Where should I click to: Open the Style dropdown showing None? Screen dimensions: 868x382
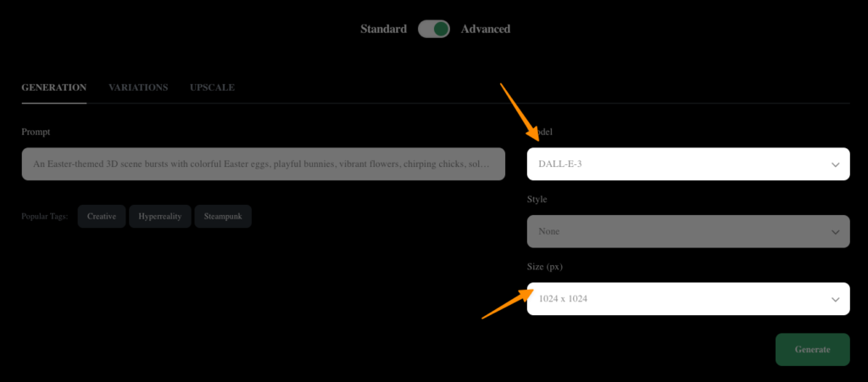[678, 231]
